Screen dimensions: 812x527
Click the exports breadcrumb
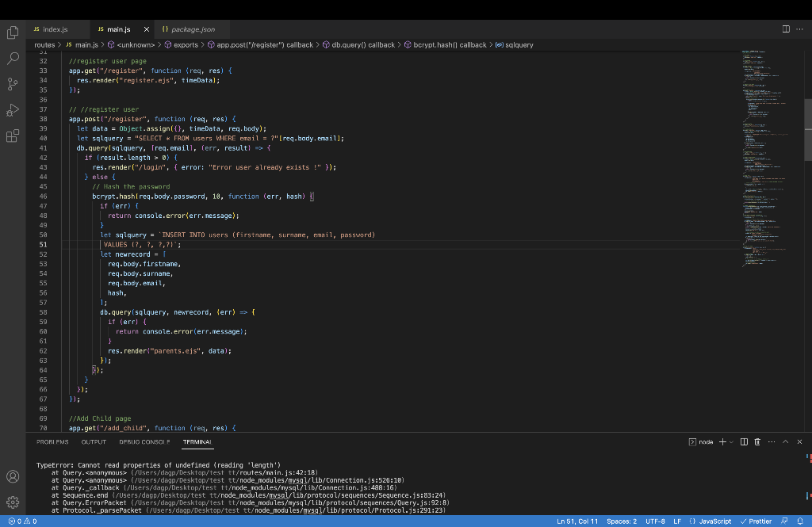point(182,45)
